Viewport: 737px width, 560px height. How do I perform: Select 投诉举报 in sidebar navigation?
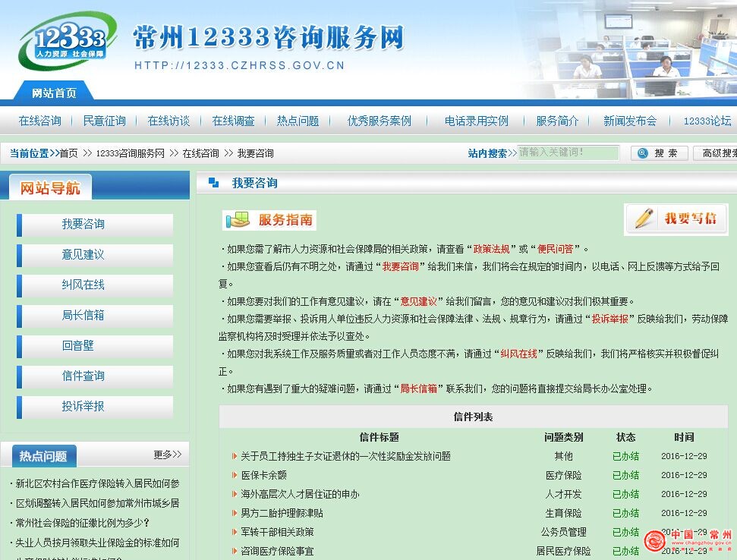click(83, 406)
